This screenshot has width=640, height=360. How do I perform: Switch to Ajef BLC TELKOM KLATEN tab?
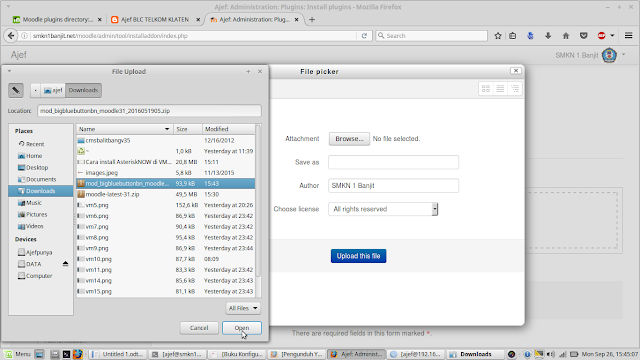[155, 20]
